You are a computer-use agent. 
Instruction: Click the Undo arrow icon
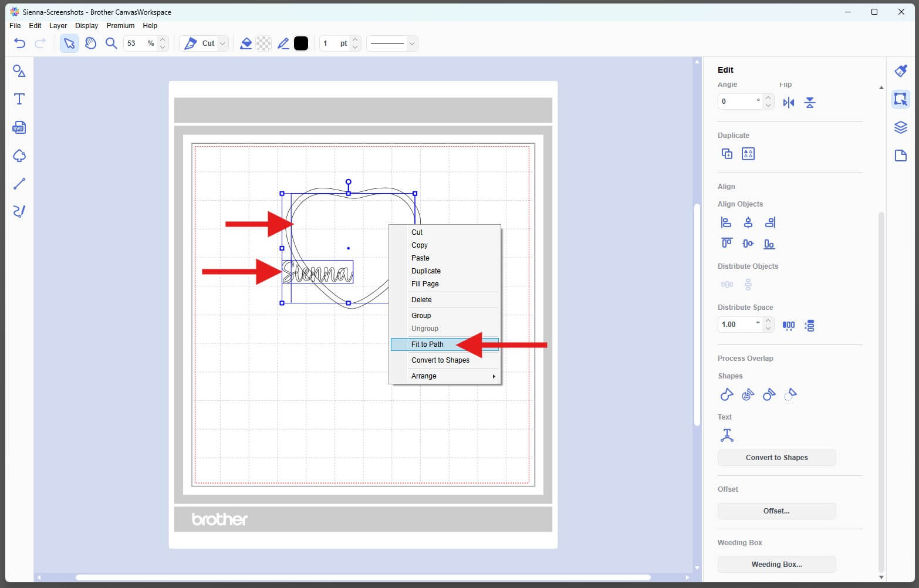[20, 43]
